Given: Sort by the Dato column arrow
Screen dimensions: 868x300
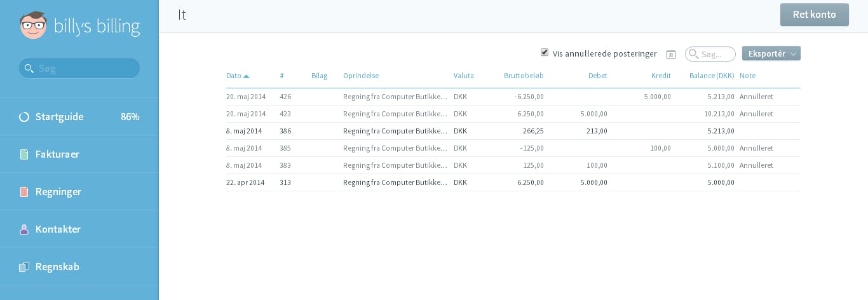Looking at the screenshot, I should click(x=247, y=76).
